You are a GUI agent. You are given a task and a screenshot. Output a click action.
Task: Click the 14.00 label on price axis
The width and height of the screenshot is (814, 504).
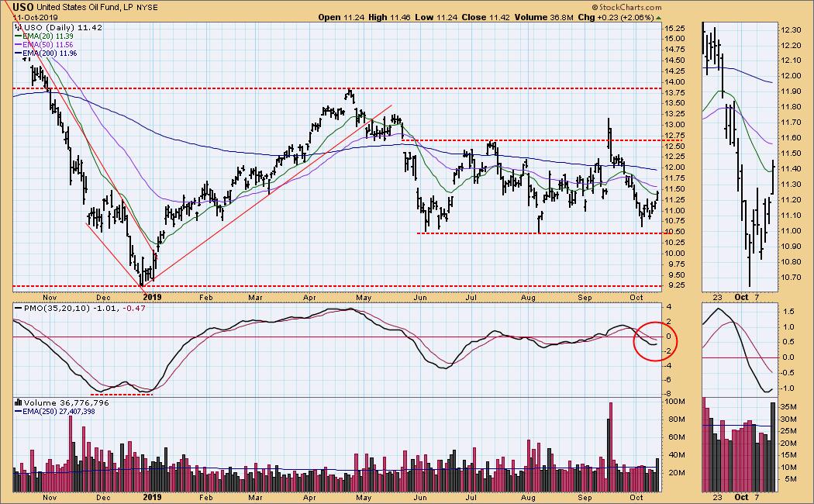[674, 81]
